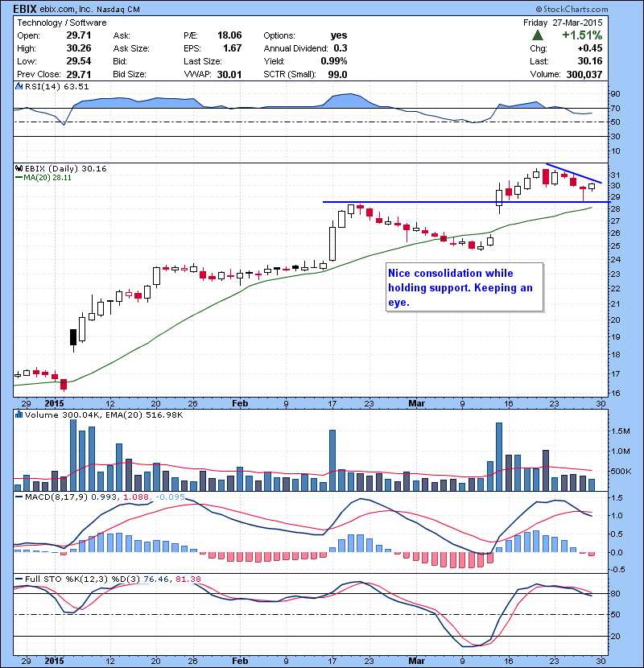Viewport: 644px width, 668px height.
Task: Click the -0.5 label on MACD axis
Action: click(x=617, y=570)
